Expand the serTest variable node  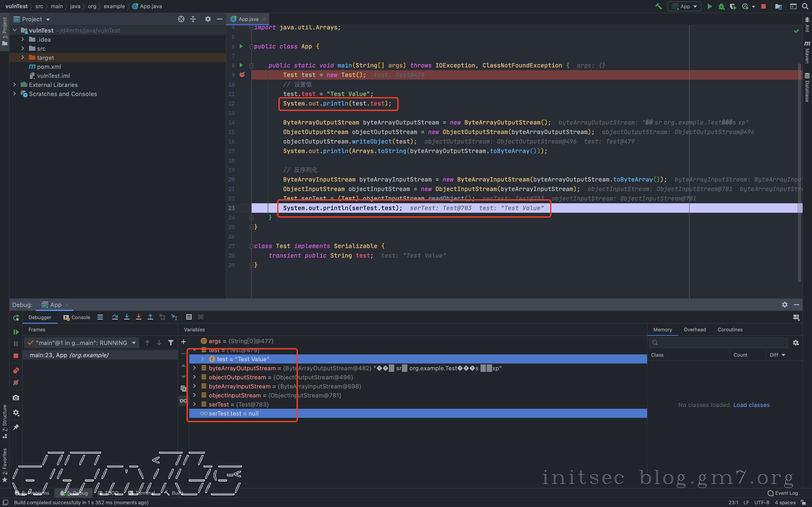click(194, 404)
